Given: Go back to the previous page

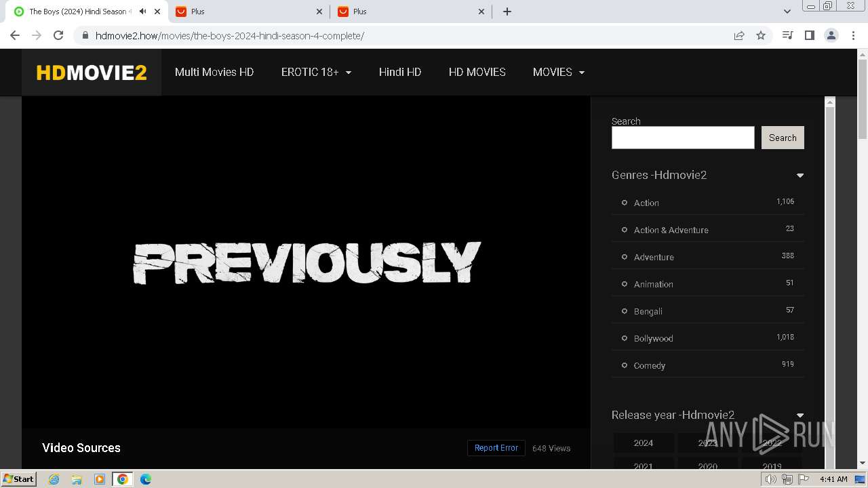Looking at the screenshot, I should 15,35.
